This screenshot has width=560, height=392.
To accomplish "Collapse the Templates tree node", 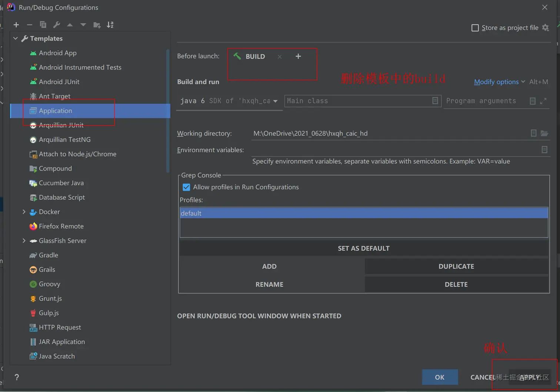I will tap(16, 39).
